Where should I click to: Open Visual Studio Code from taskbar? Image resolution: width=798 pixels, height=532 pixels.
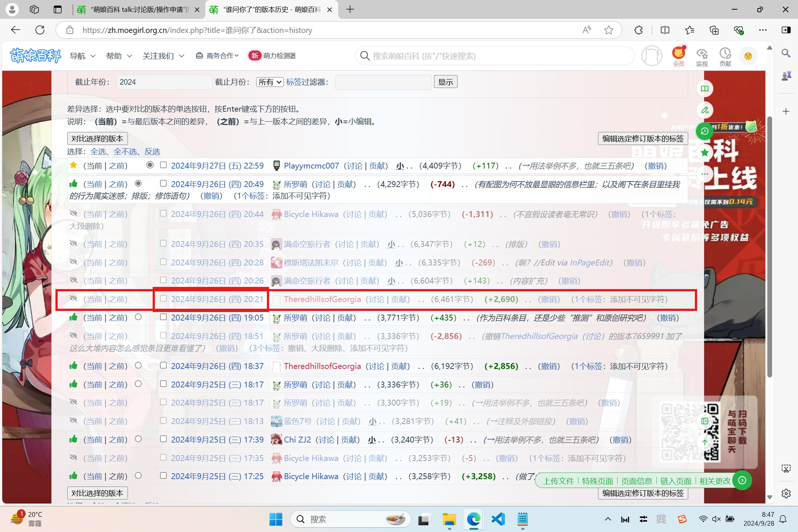click(x=498, y=519)
